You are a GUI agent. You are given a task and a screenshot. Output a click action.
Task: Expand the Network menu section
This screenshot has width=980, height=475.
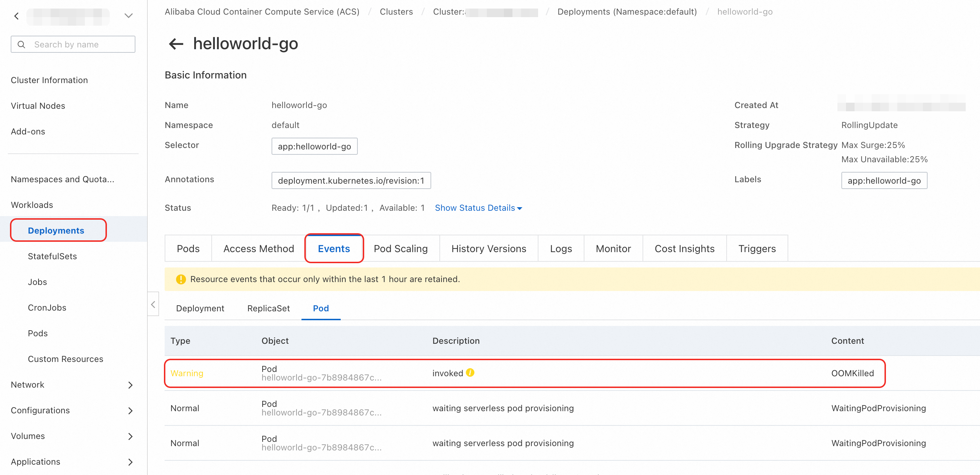pyautogui.click(x=72, y=385)
